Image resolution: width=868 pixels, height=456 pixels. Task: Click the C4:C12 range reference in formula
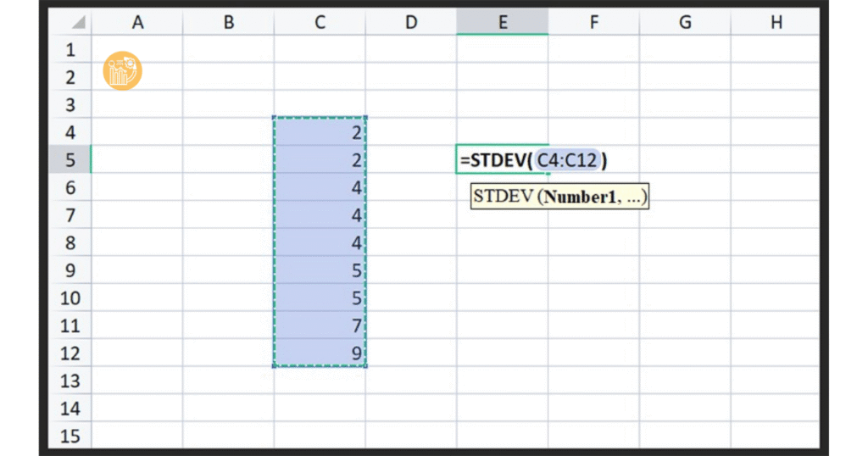(x=567, y=160)
